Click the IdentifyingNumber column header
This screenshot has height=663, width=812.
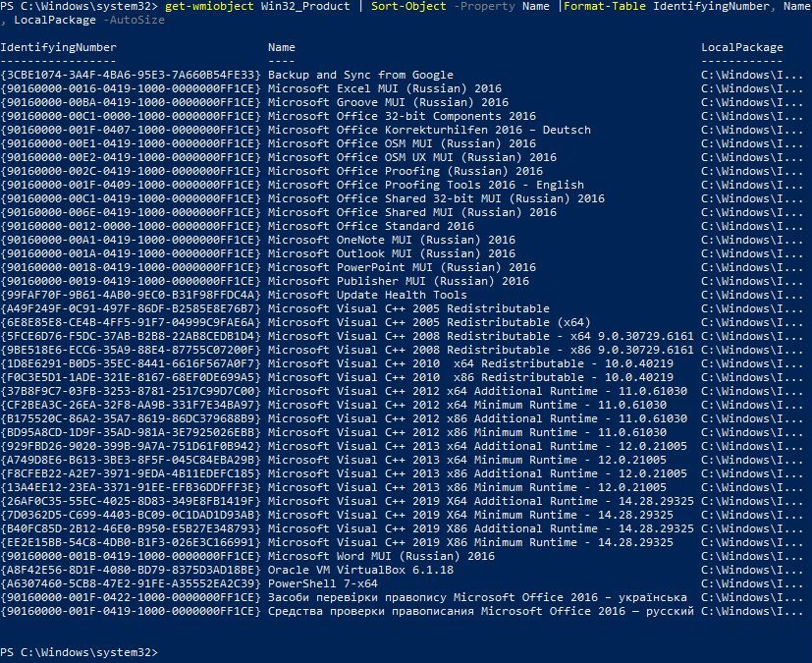59,48
